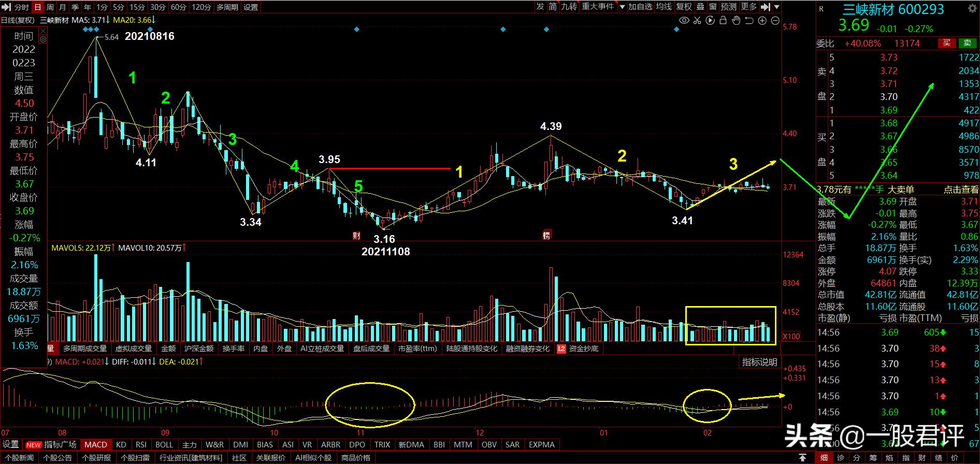Click the R badge beside stock name

click(x=822, y=9)
